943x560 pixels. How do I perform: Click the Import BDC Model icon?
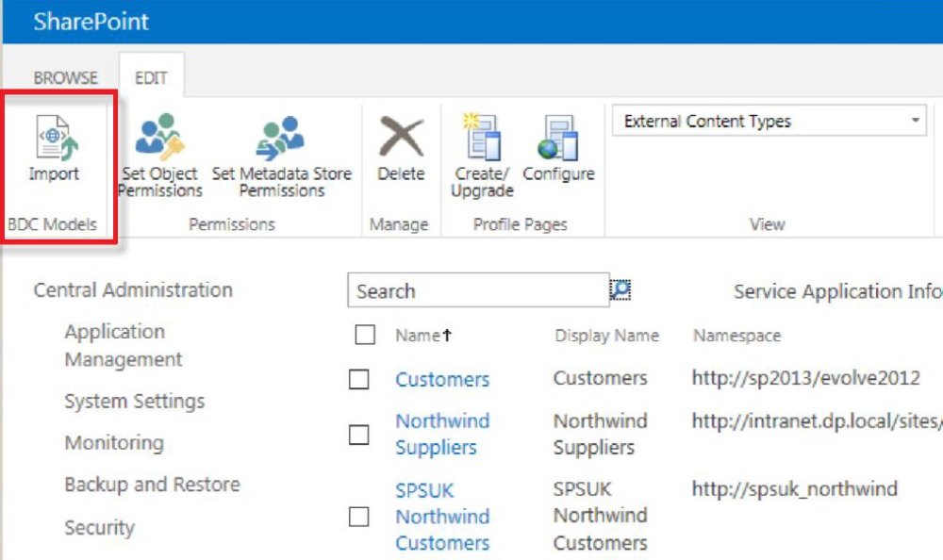coord(54,141)
